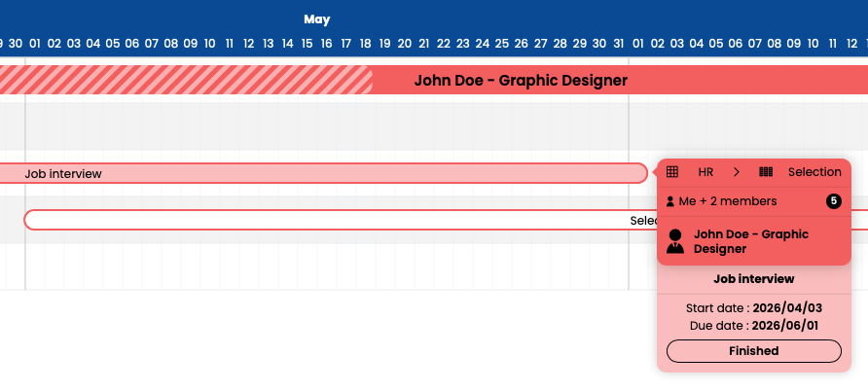The height and width of the screenshot is (391, 868).
Task: Open the HR board link
Action: coord(705,172)
